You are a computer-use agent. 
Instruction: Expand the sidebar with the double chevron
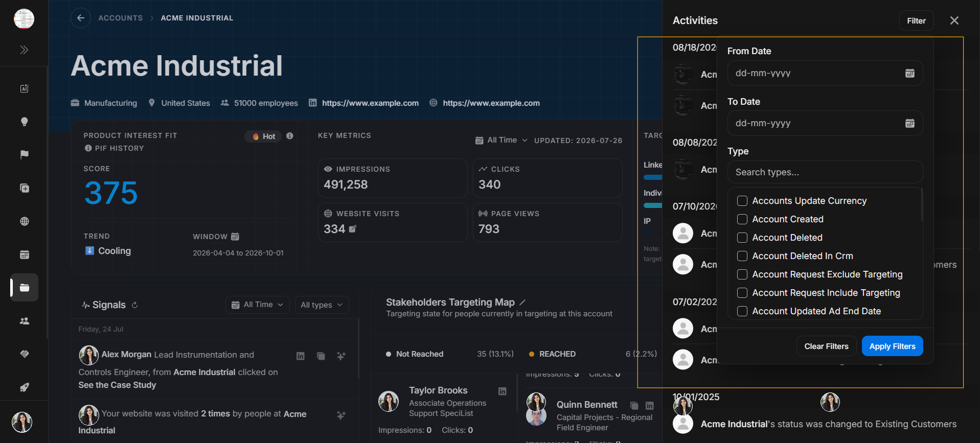click(24, 50)
